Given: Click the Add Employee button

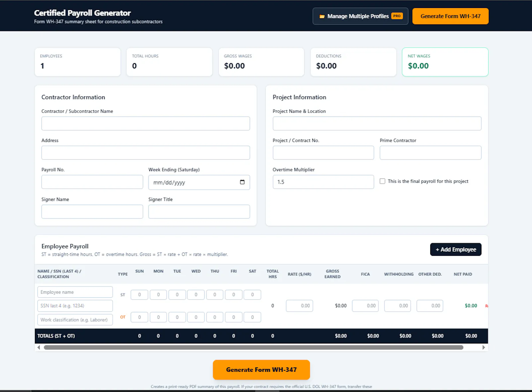Looking at the screenshot, I should click(x=456, y=249).
